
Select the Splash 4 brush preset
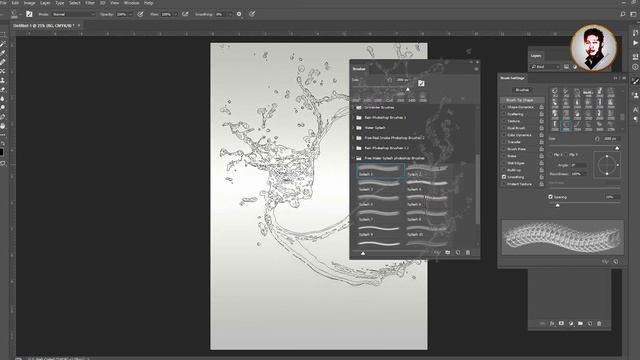pos(428,186)
